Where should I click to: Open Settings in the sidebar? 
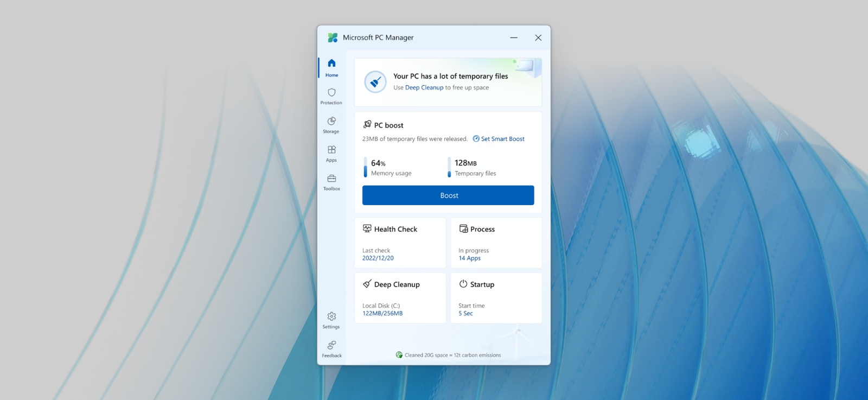(x=331, y=320)
